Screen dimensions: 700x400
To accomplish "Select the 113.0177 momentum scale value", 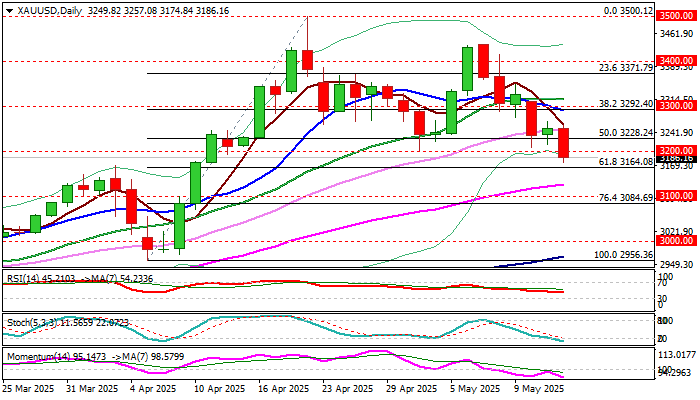I will [x=677, y=355].
